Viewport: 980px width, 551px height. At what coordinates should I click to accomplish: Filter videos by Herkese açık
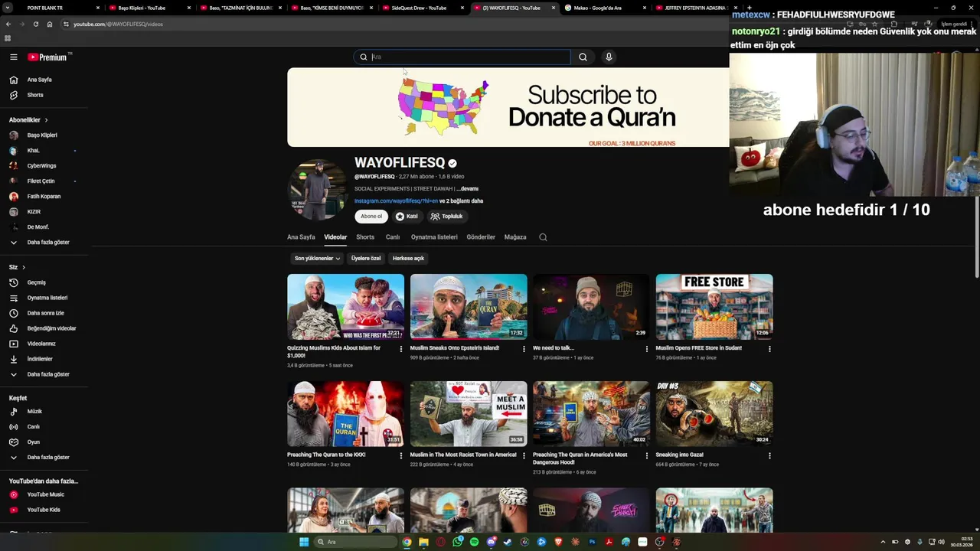click(x=408, y=259)
